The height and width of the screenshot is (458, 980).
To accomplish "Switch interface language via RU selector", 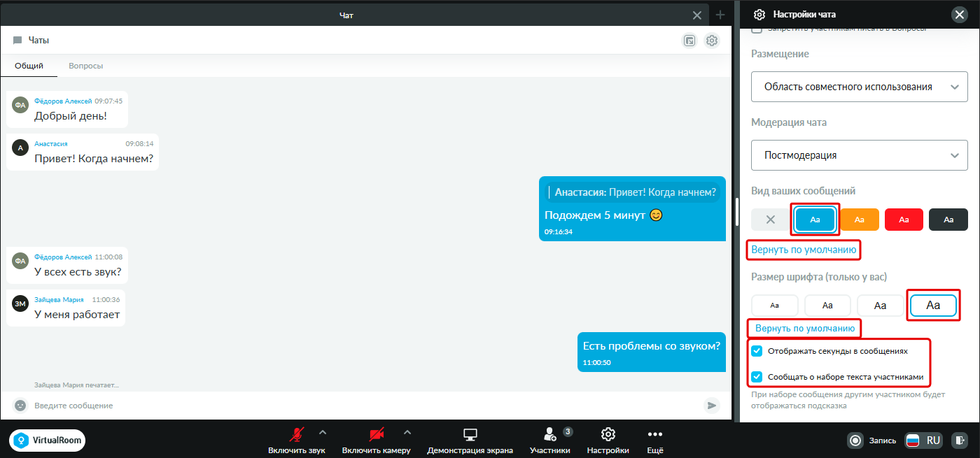I will 924,441.
